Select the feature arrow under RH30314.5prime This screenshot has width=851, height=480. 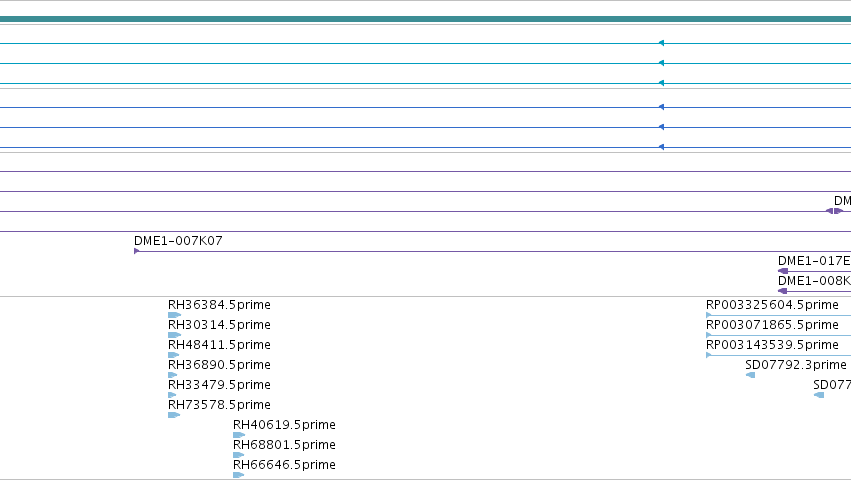[174, 335]
